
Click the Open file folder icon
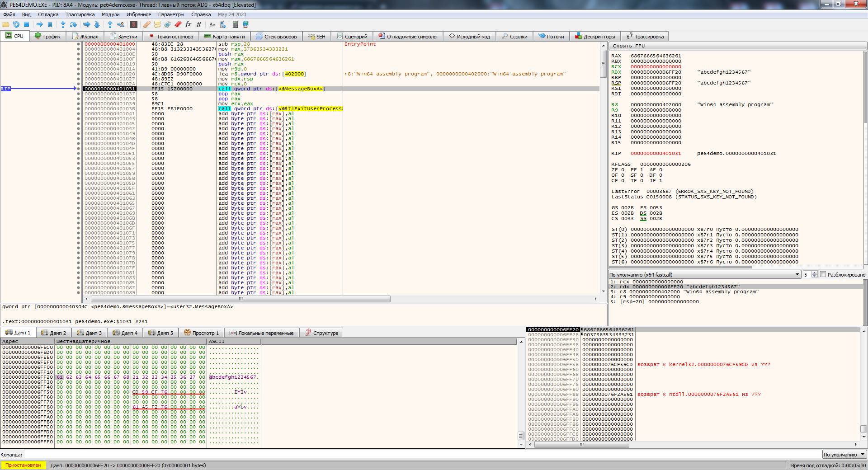pos(6,24)
